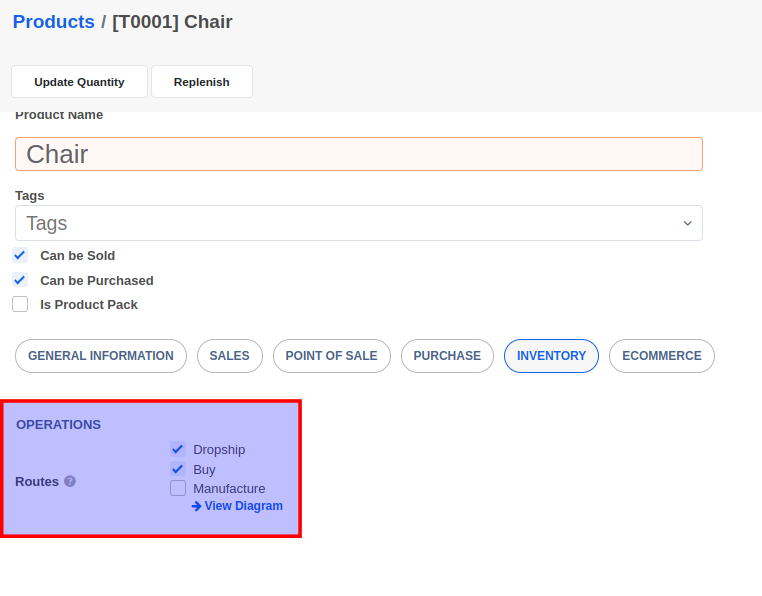The image size is (762, 596).
Task: Open the General Information tab
Action: (101, 356)
